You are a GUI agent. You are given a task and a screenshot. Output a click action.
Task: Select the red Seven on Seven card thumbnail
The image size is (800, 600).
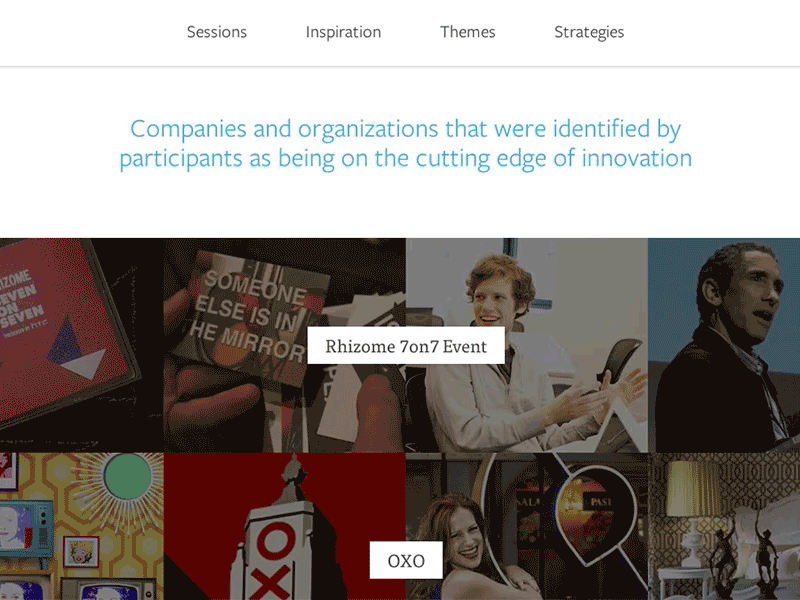click(x=80, y=345)
